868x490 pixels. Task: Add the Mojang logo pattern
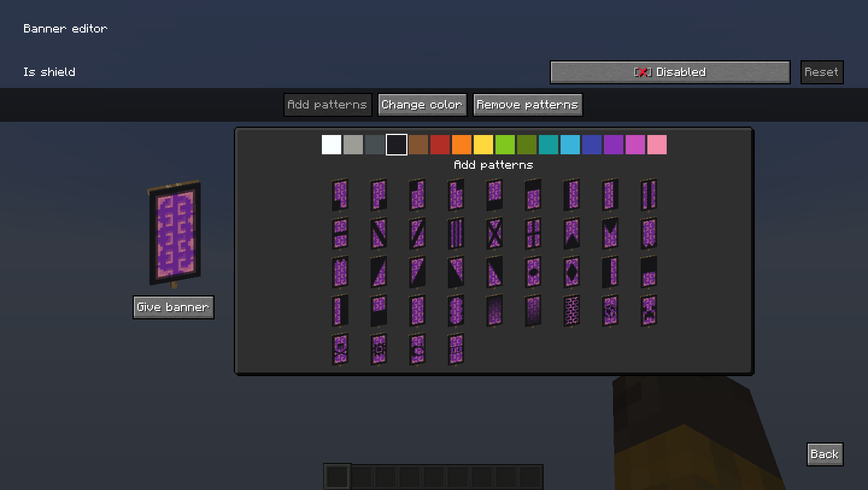417,349
